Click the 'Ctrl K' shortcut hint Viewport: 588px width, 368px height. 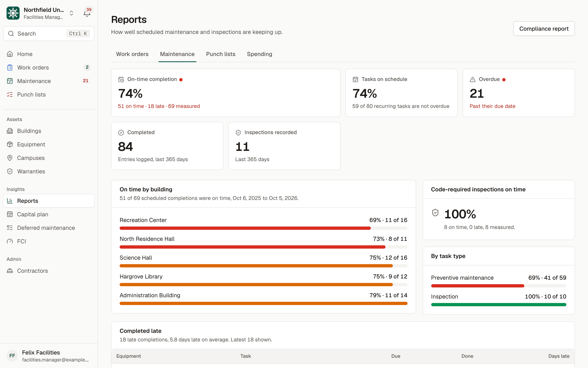pyautogui.click(x=78, y=34)
